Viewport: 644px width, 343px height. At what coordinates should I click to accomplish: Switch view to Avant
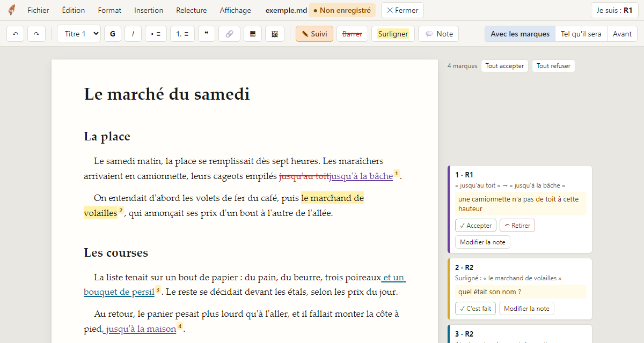pos(623,34)
